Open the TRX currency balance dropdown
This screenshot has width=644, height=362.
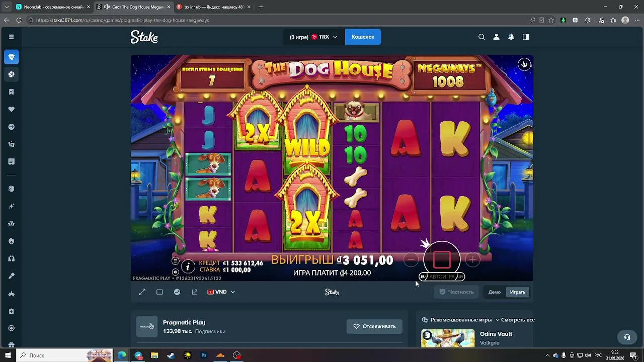coord(314,37)
